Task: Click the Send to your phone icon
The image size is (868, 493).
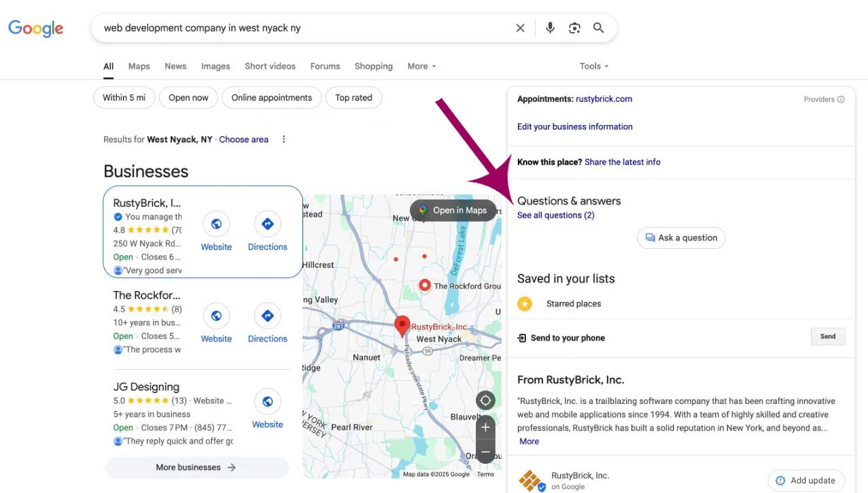Action: (522, 338)
